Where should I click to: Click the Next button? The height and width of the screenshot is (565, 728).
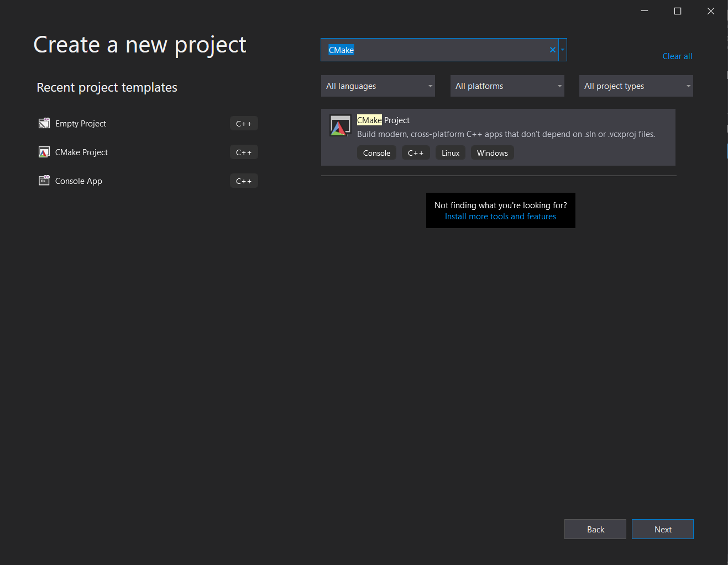click(x=663, y=529)
